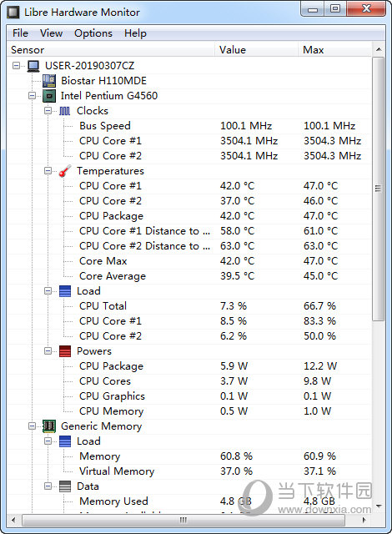Select the Memory Used row
Screen dimensions: 392x534
(189, 501)
